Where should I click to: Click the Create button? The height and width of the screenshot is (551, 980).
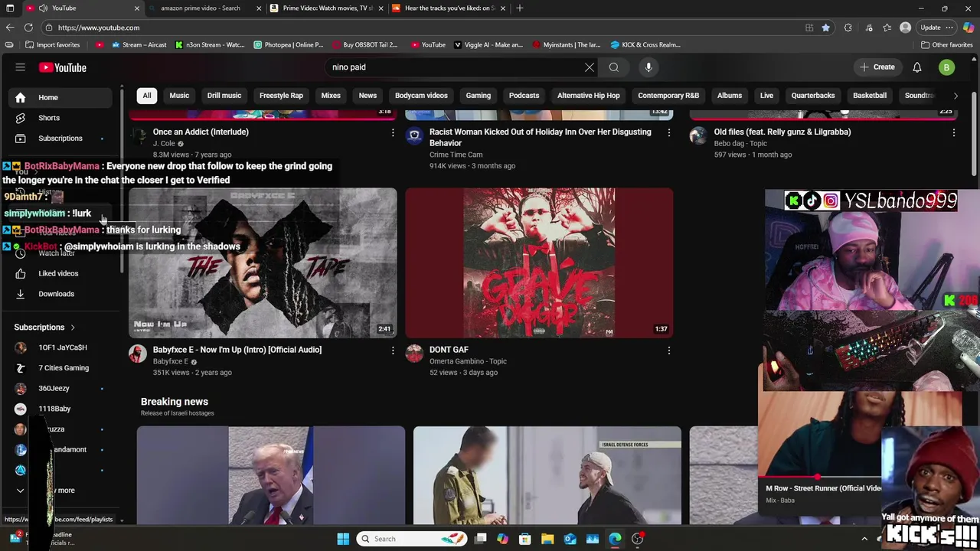pyautogui.click(x=877, y=67)
